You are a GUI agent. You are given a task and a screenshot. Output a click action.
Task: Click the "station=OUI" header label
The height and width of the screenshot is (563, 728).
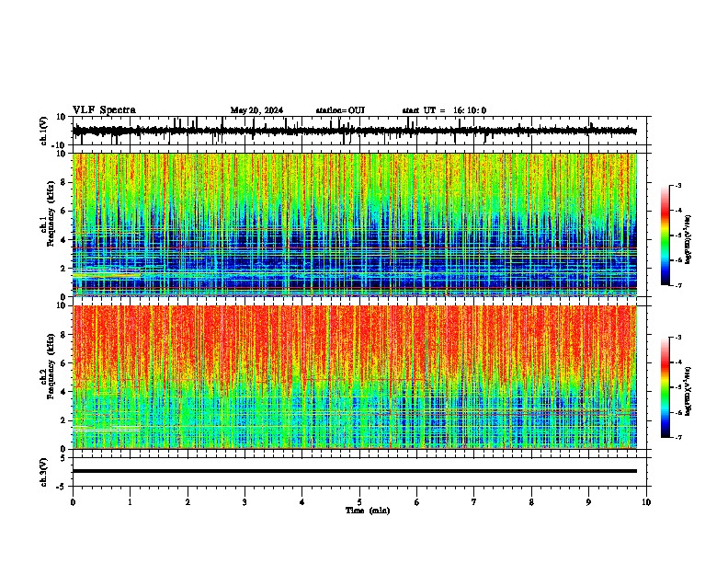pos(340,110)
